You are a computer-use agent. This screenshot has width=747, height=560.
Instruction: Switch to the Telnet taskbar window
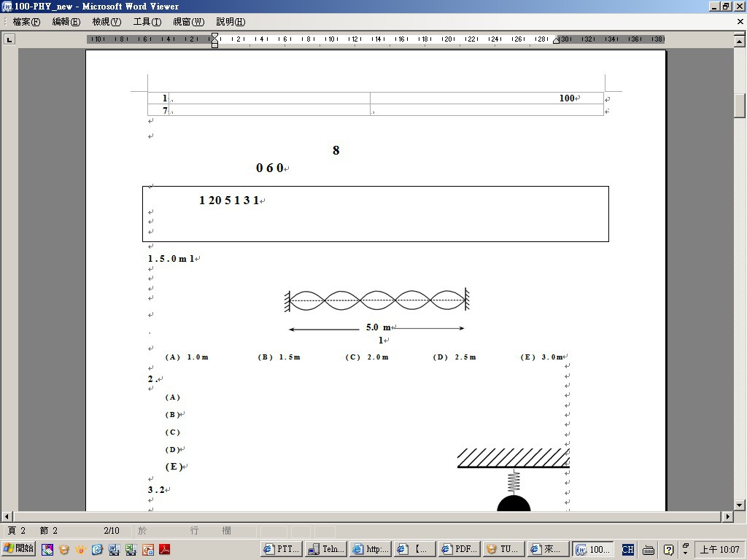click(326, 549)
